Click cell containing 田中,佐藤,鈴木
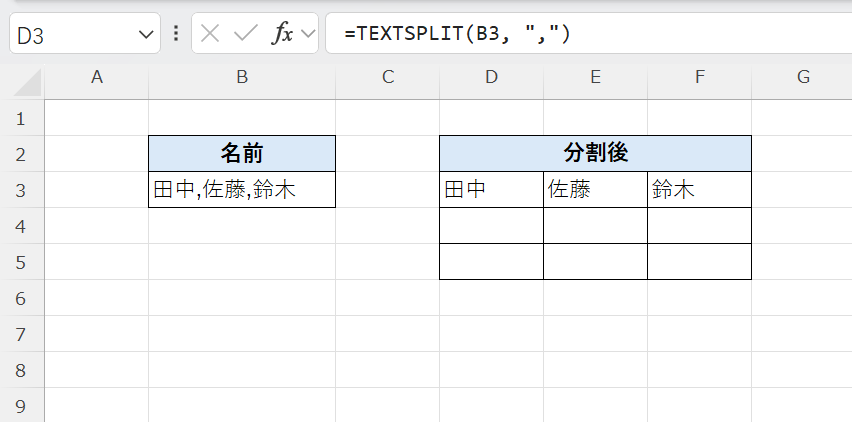Image resolution: width=852 pixels, height=422 pixels. pyautogui.click(x=241, y=190)
